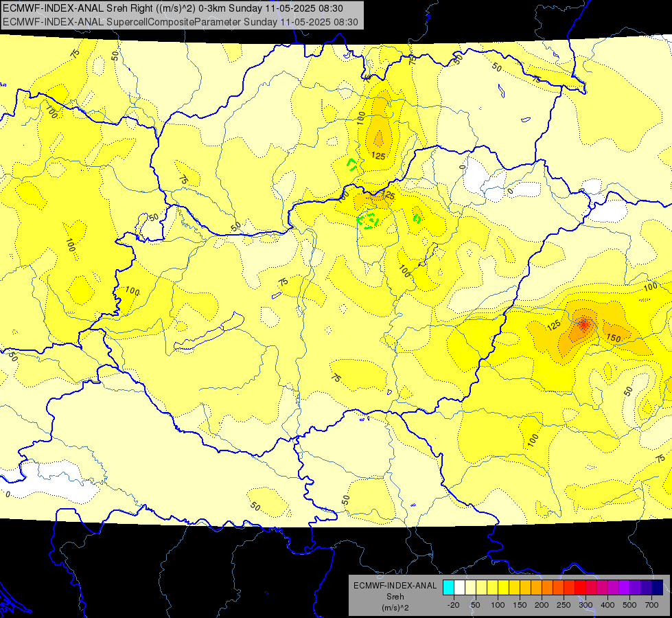672x618 pixels.
Task: Click the legend value 700
Action: tap(652, 605)
